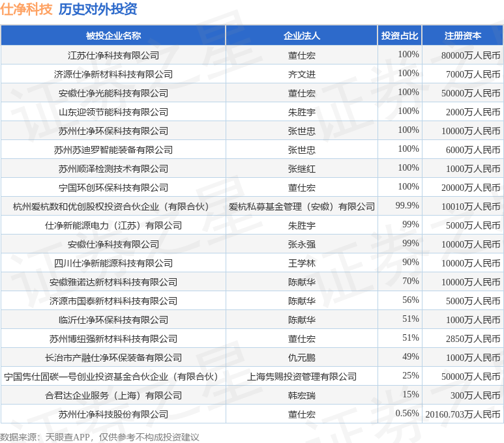
Task: Click registered capital 6000万人民币
Action: pyautogui.click(x=473, y=150)
